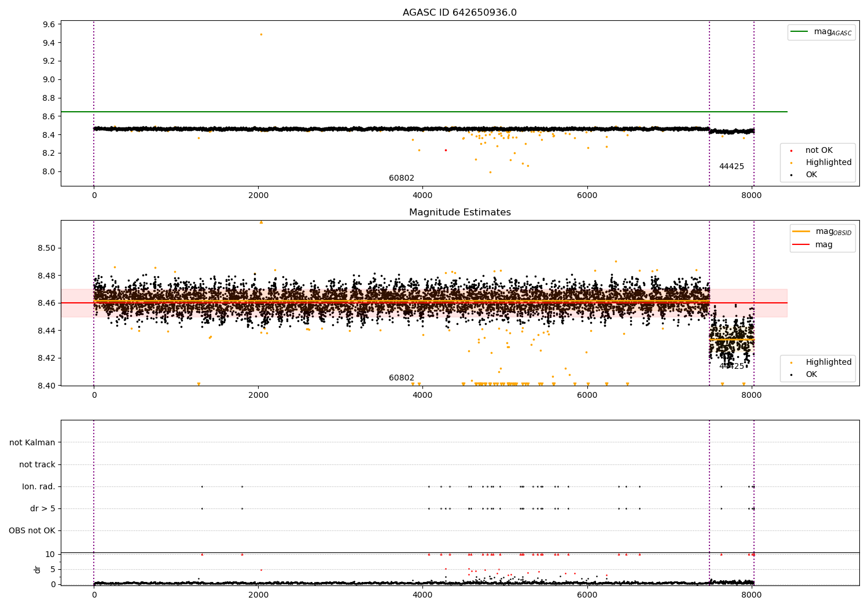Click the 8.6 y-axis tick label
Image resolution: width=868 pixels, height=608 pixels.
coord(49,116)
